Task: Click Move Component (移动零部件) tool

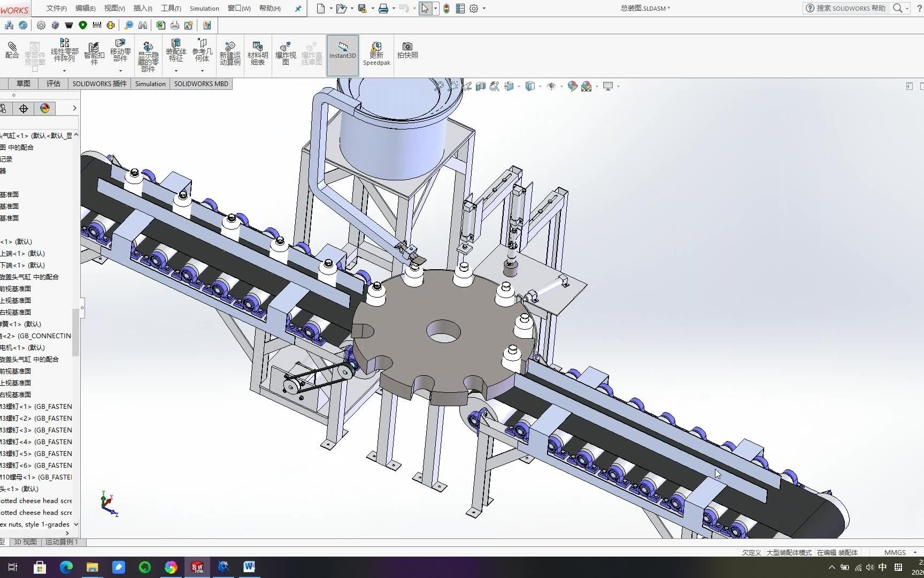Action: [x=120, y=50]
